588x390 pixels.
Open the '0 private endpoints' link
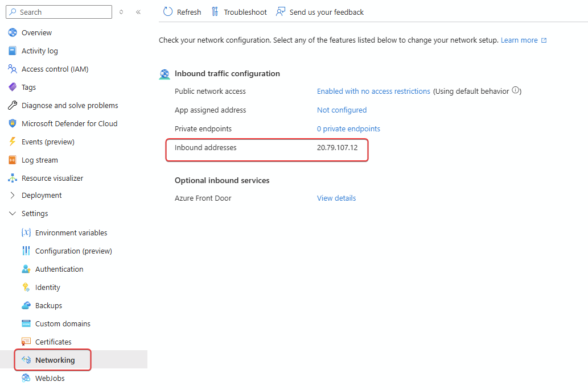click(348, 128)
